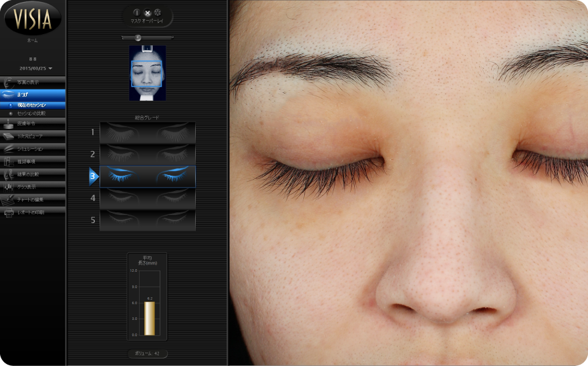The image size is (588, 366).
Task: Open the グラフ表示 graph display
Action: click(x=32, y=186)
